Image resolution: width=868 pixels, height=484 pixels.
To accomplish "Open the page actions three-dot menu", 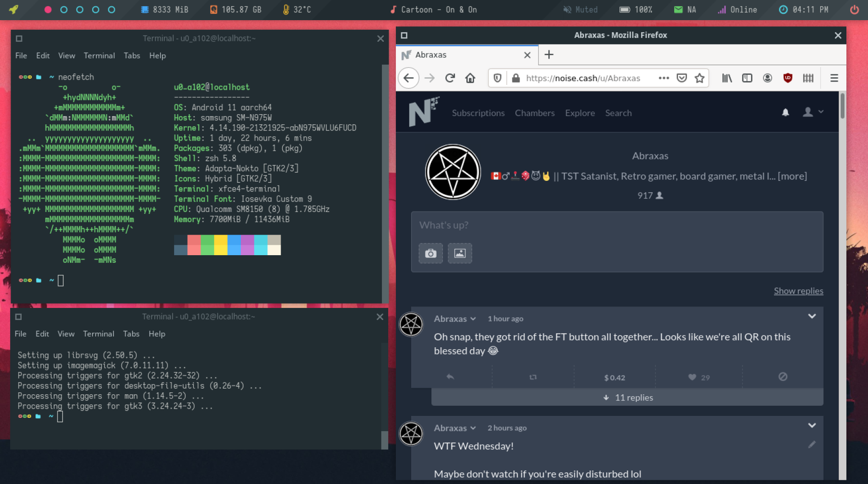I will click(664, 78).
